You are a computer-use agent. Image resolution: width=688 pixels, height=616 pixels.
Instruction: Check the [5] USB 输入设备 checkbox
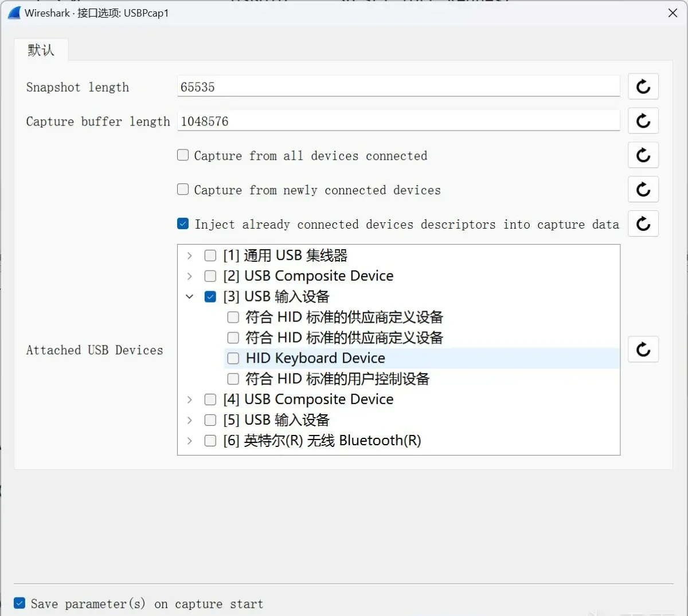[210, 420]
